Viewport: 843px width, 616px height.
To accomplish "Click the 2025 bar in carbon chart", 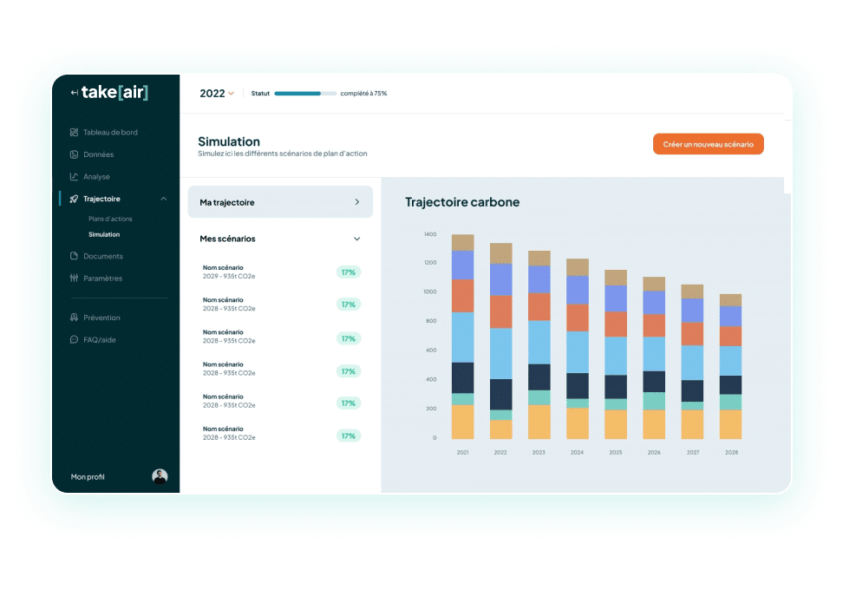I will [x=616, y=354].
